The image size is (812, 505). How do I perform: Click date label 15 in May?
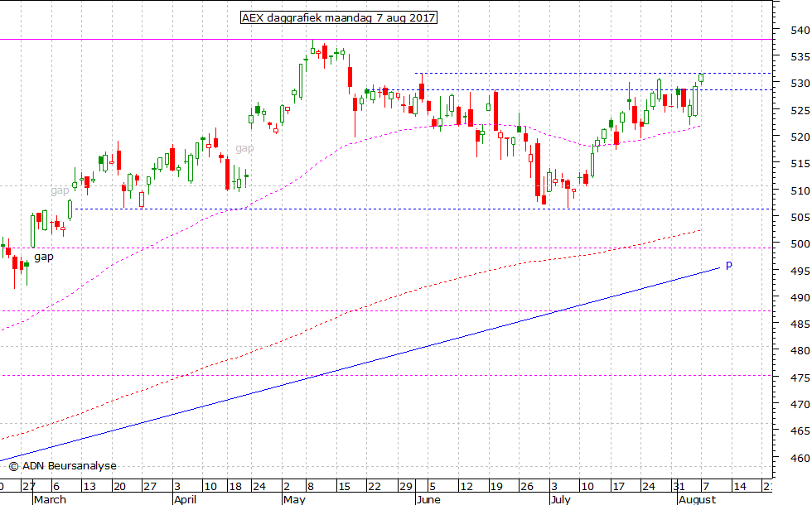[x=344, y=487]
